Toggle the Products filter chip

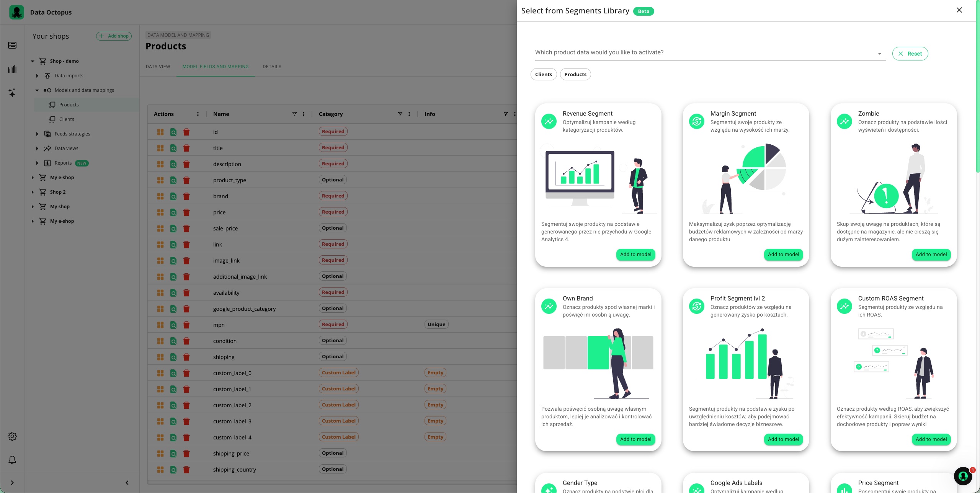coord(575,74)
